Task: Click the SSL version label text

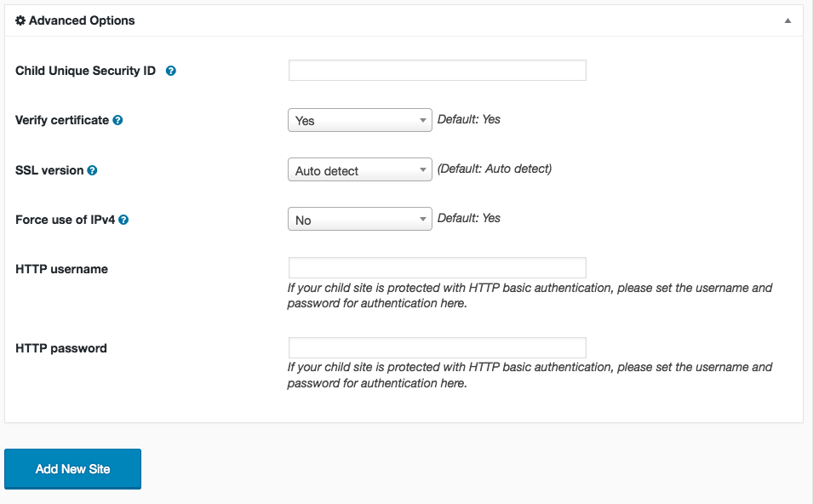Action: (x=49, y=170)
